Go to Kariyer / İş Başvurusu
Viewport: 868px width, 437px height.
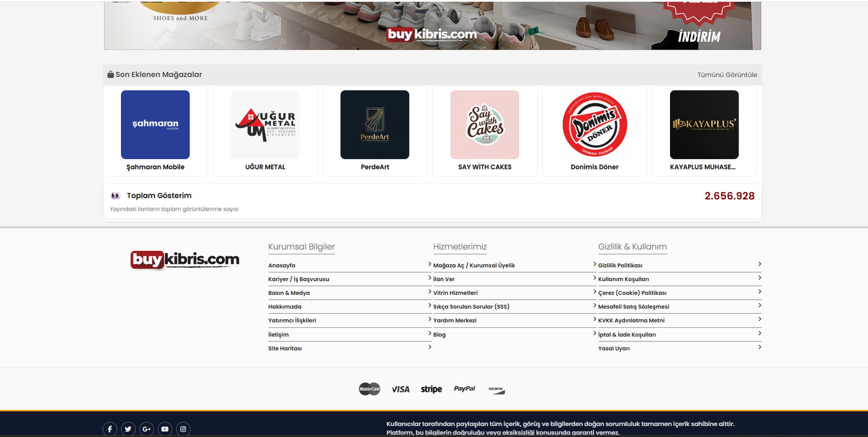click(298, 279)
